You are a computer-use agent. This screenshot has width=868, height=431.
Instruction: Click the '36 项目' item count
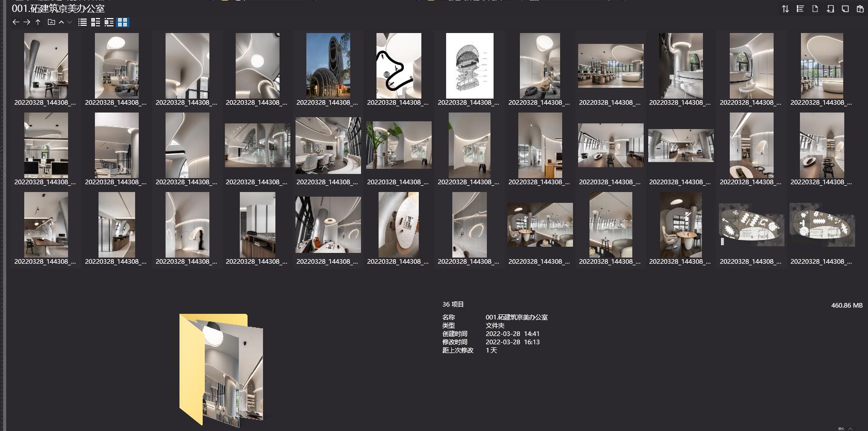pyautogui.click(x=453, y=305)
